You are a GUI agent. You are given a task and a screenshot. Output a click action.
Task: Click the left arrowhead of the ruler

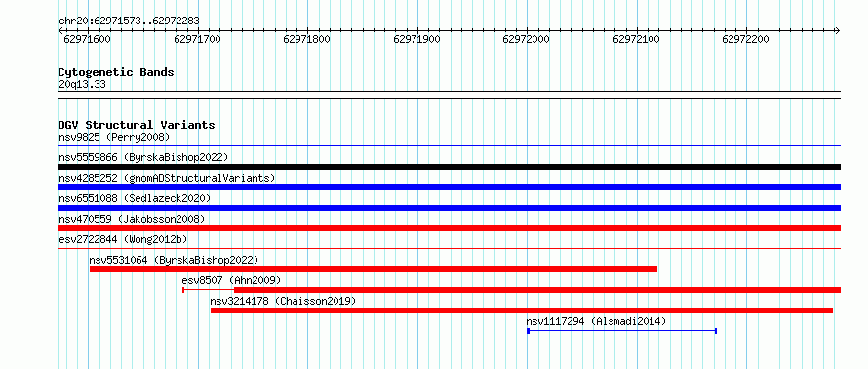60,30
